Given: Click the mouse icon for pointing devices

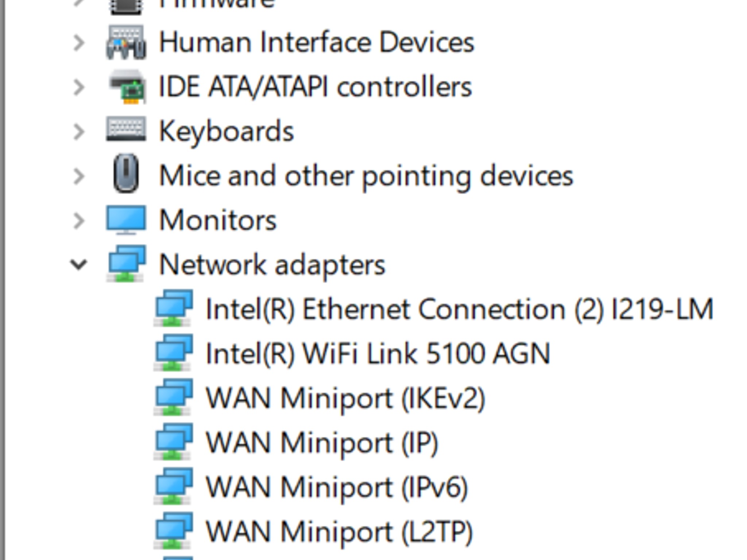Looking at the screenshot, I should point(126,173).
